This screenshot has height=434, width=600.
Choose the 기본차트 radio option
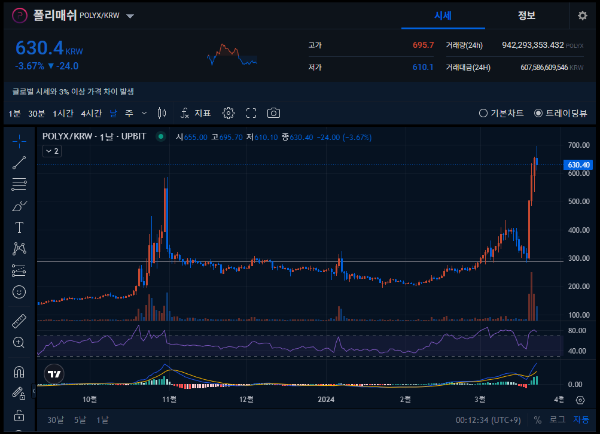coord(501,113)
